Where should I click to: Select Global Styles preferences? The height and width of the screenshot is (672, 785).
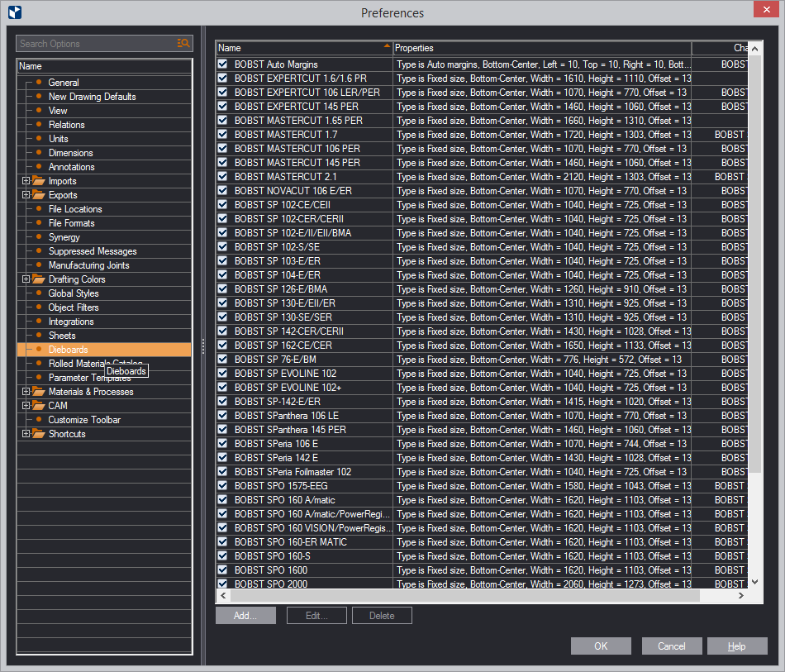[x=74, y=293]
